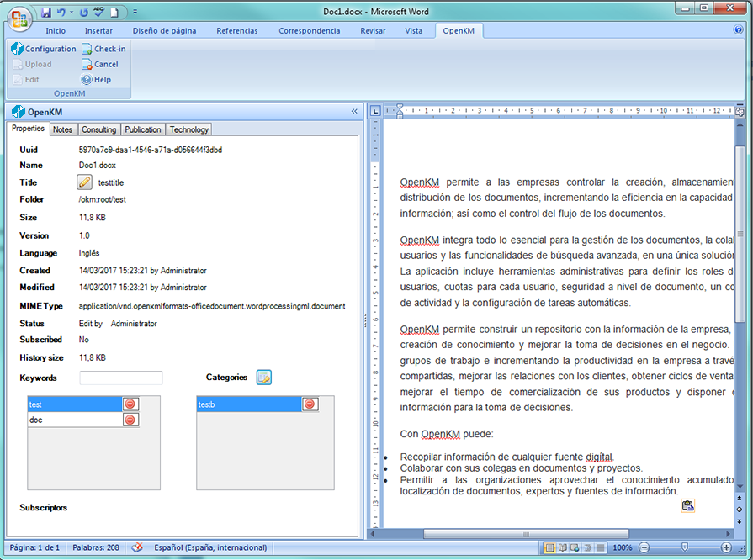Select the 'doc' keyword row
The width and height of the screenshot is (753, 560).
pyautogui.click(x=75, y=420)
